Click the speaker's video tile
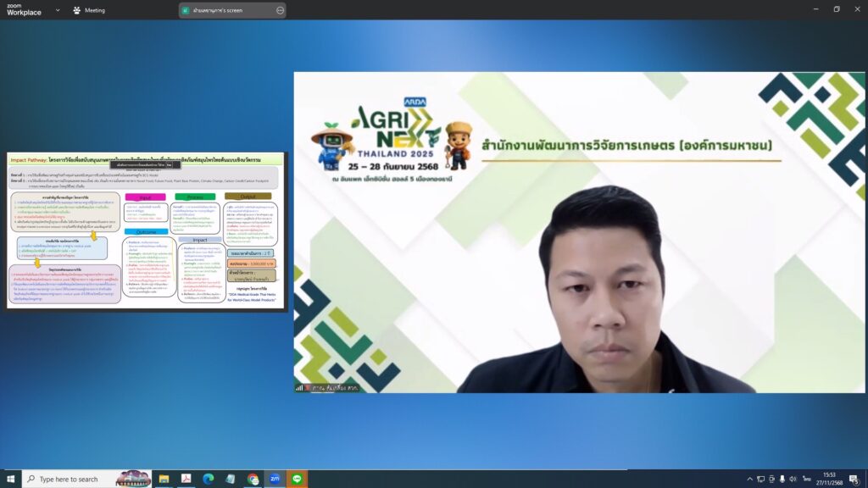 580,232
